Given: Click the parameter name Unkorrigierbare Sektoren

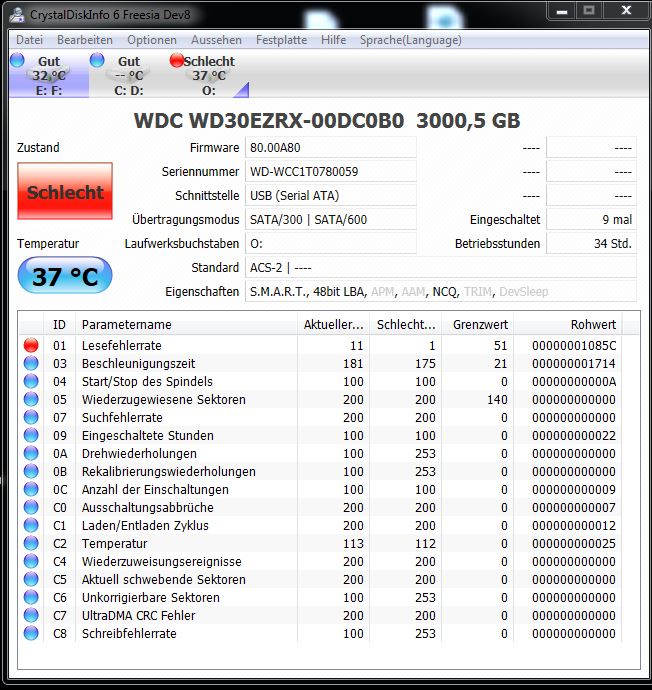Looking at the screenshot, I should coord(151,598).
